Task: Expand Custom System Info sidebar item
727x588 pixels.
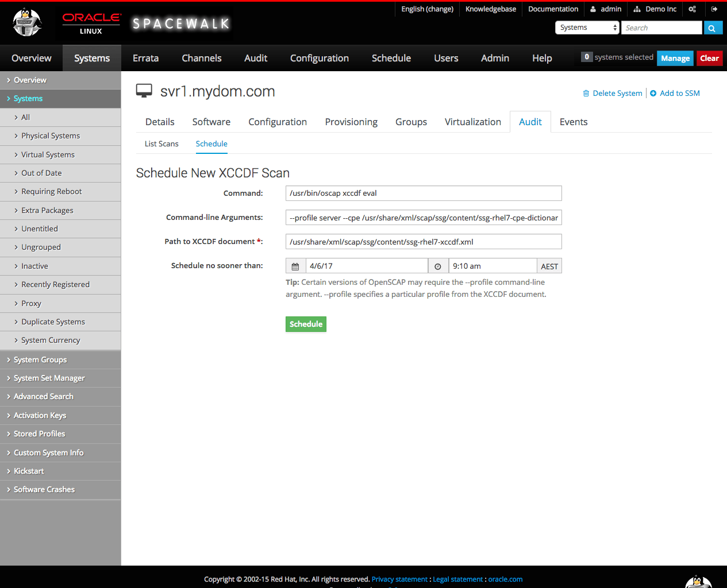Action: [x=60, y=453]
